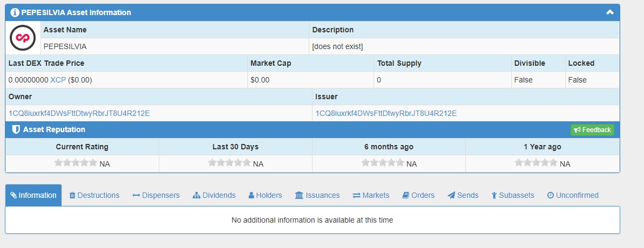Open the Dividends tab

pos(214,195)
